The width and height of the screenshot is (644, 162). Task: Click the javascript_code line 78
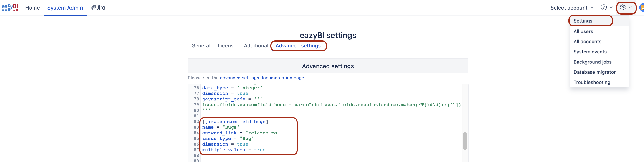click(232, 99)
